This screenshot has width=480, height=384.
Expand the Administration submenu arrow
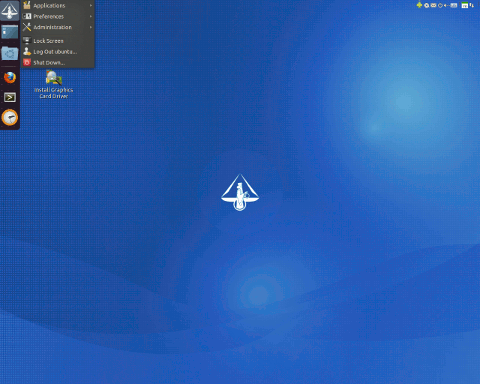pyautogui.click(x=91, y=27)
